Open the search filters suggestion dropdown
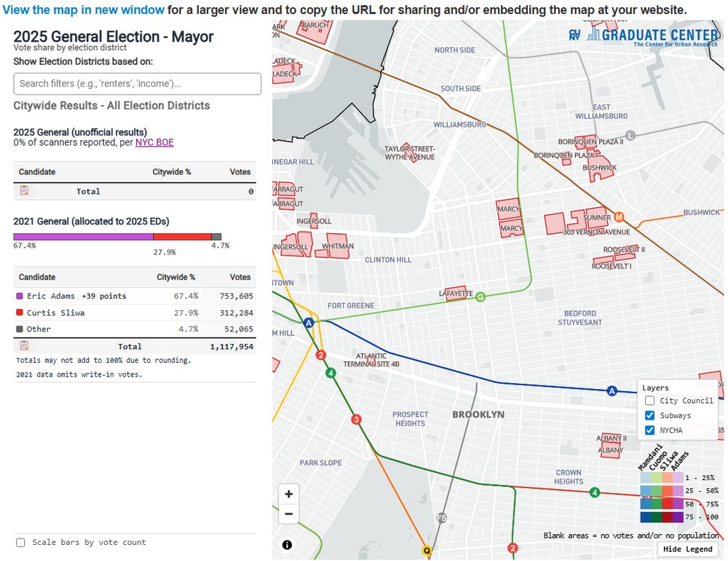The width and height of the screenshot is (728, 561). [x=136, y=83]
